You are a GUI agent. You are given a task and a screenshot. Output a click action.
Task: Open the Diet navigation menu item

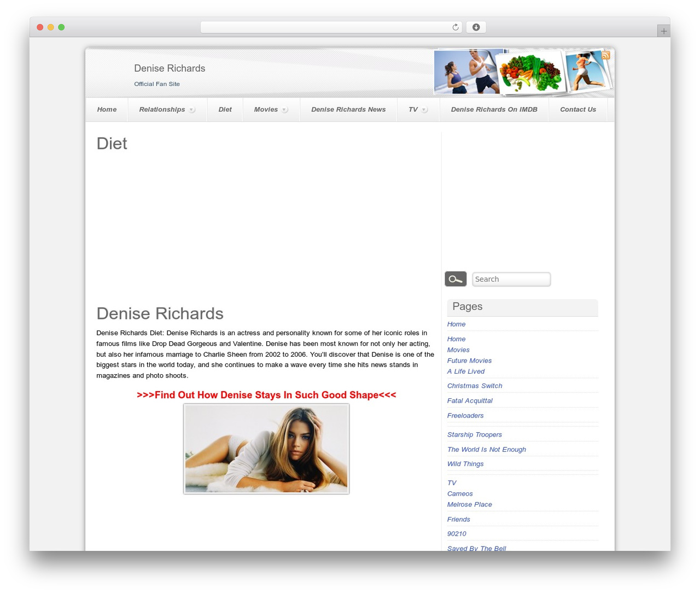[x=225, y=109]
